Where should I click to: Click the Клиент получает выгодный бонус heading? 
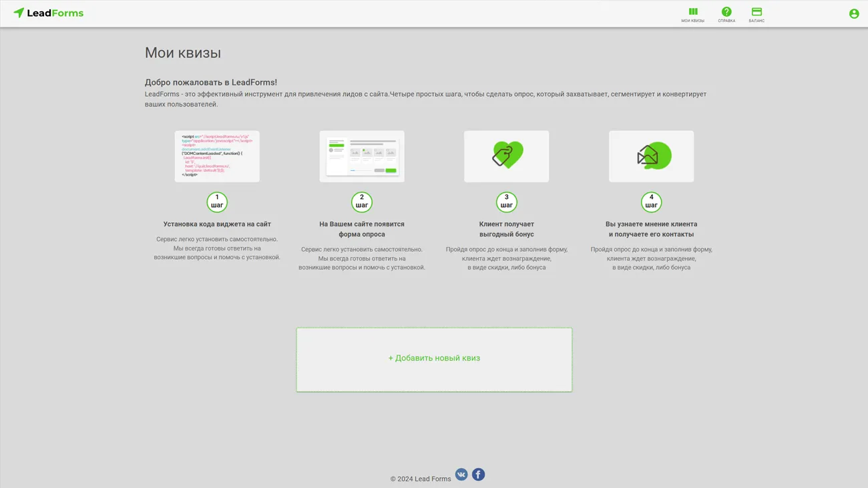506,229
